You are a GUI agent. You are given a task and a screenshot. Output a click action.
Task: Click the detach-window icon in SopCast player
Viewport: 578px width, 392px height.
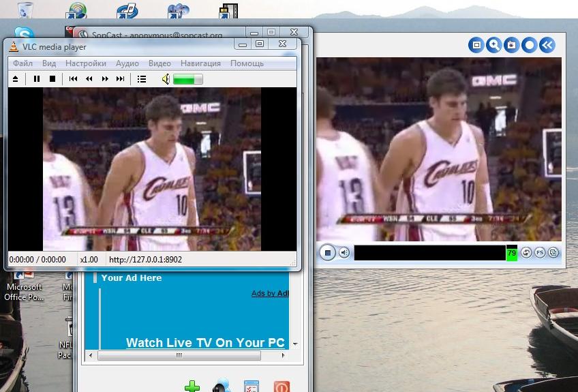[x=553, y=253]
